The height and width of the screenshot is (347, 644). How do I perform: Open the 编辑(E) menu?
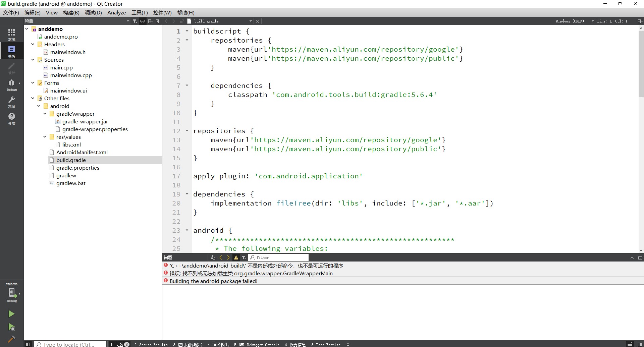coord(33,12)
